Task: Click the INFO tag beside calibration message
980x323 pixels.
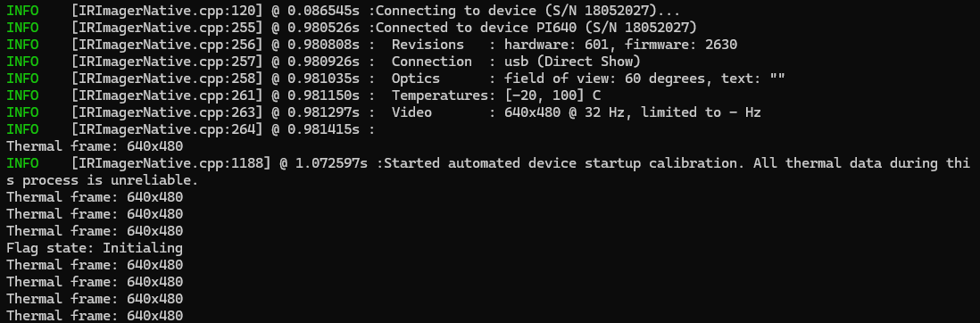Action: [x=22, y=163]
